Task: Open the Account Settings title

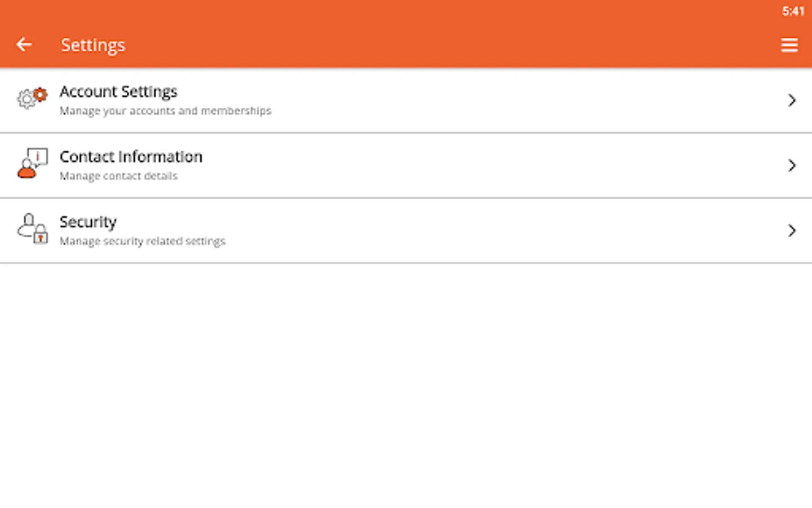Action: click(x=118, y=91)
